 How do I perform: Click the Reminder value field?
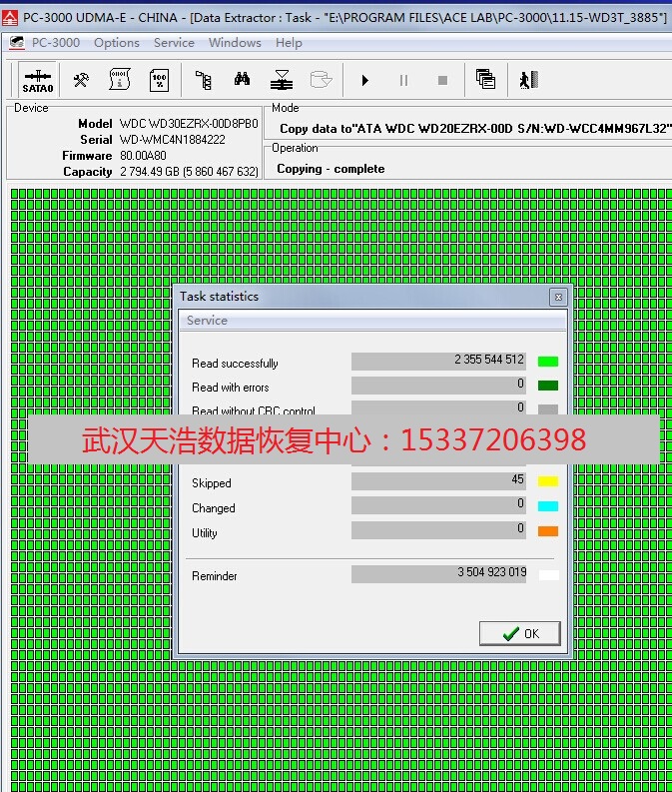[x=438, y=573]
